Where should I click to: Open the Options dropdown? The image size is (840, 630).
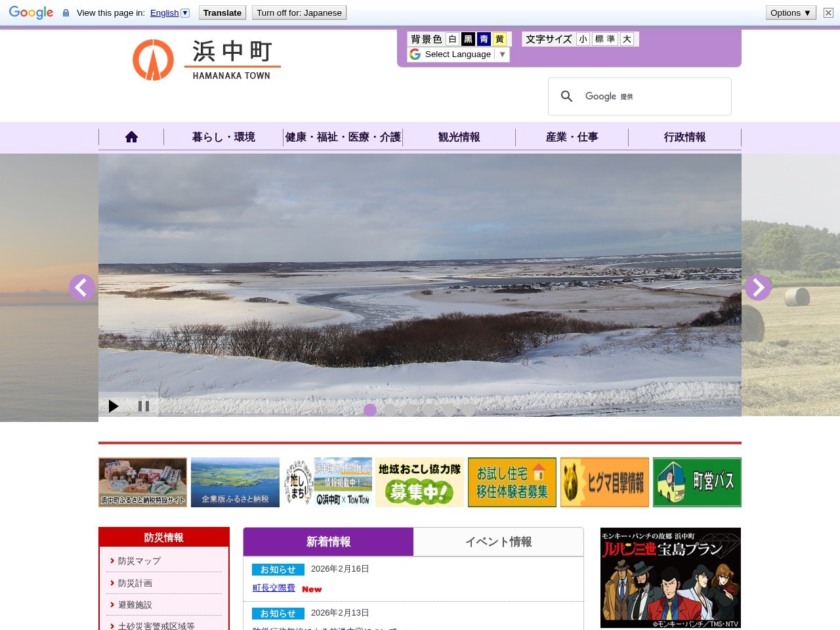coord(791,12)
